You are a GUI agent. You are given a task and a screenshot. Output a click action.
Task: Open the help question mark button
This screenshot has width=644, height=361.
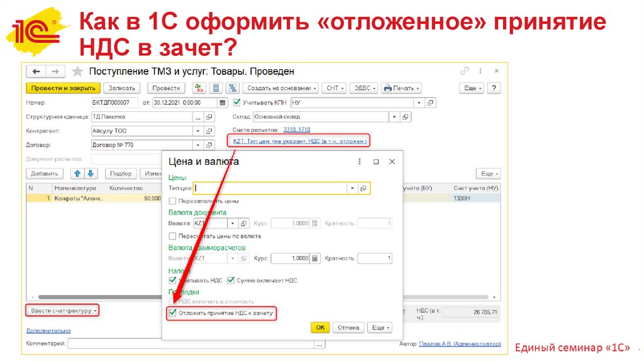coord(494,88)
